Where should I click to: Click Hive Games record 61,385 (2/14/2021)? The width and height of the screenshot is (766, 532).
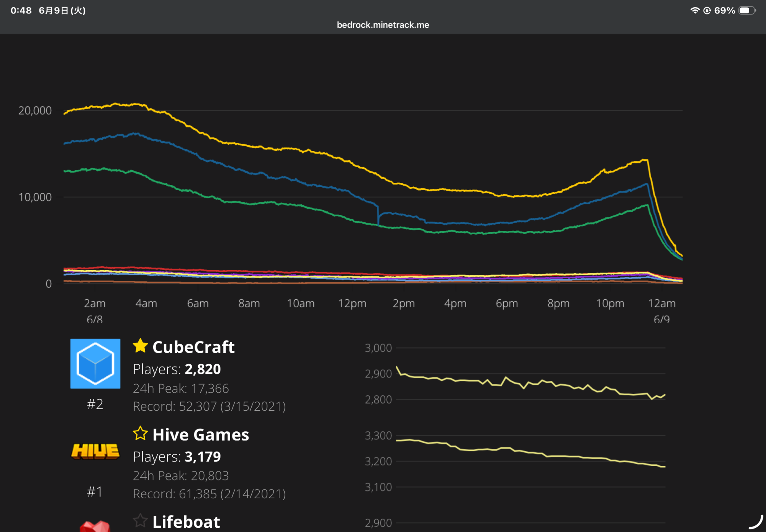(210, 494)
